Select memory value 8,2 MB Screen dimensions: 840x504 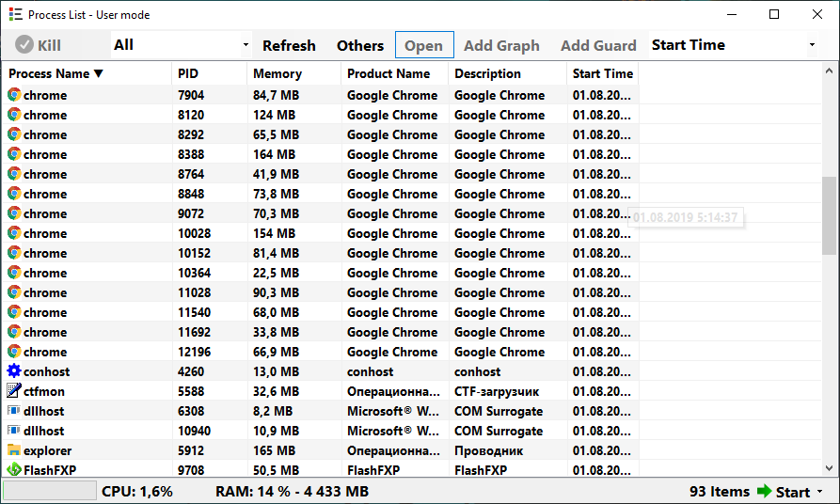pyautogui.click(x=273, y=411)
